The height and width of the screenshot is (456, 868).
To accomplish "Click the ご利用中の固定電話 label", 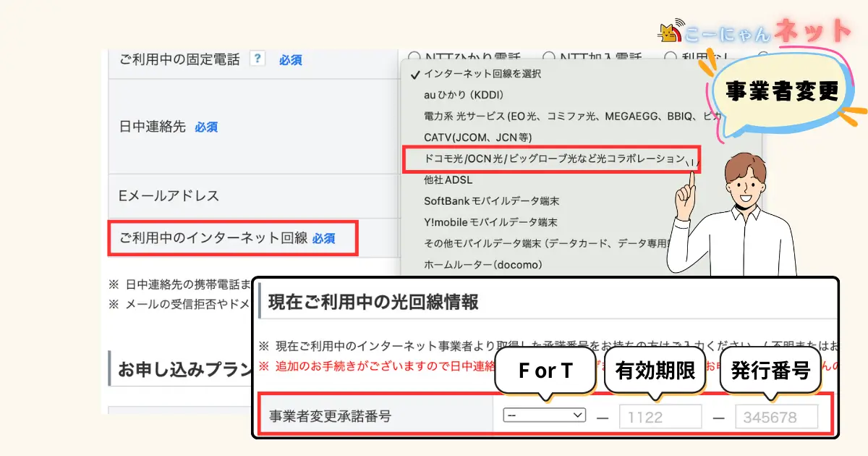I will pyautogui.click(x=179, y=59).
